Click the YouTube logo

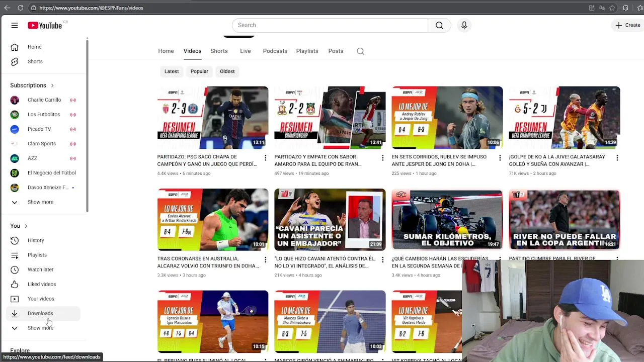pyautogui.click(x=45, y=25)
